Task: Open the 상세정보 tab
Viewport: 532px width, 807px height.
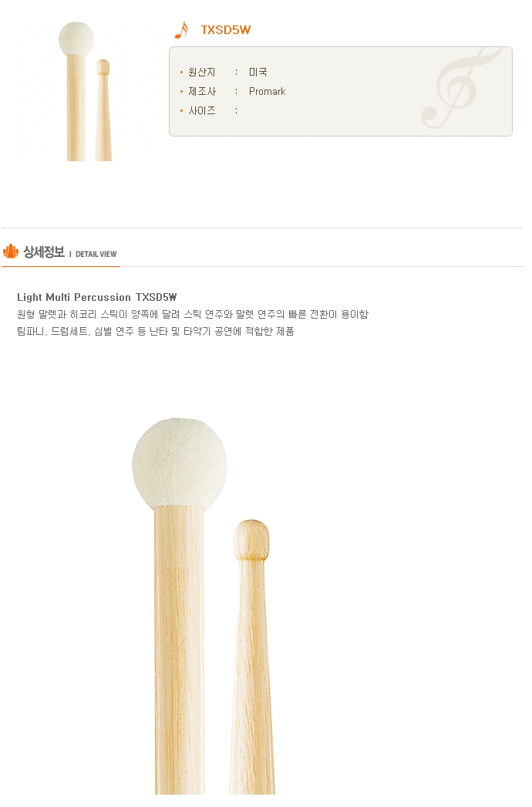Action: click(44, 252)
